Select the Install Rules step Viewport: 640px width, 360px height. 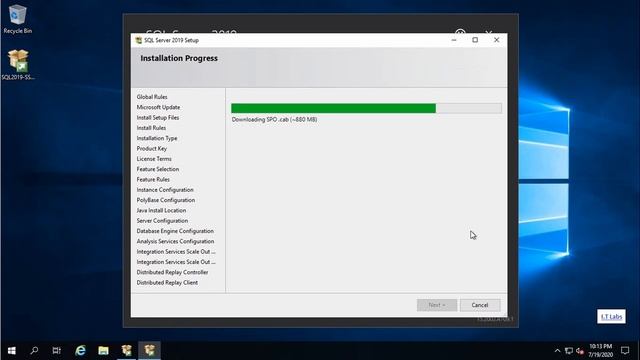click(x=151, y=128)
